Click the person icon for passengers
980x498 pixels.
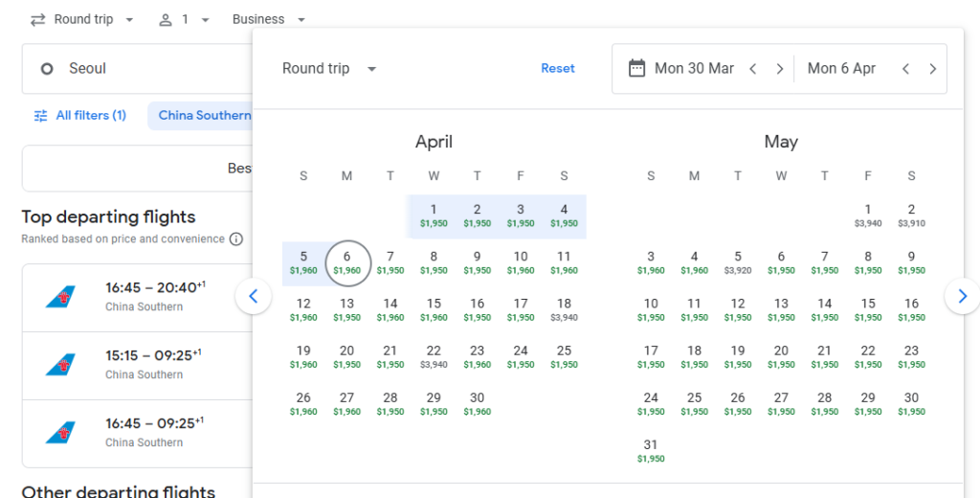(165, 20)
